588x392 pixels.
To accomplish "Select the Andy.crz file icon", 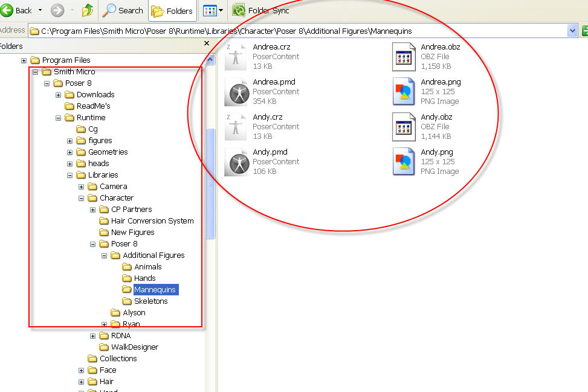I will click(236, 127).
